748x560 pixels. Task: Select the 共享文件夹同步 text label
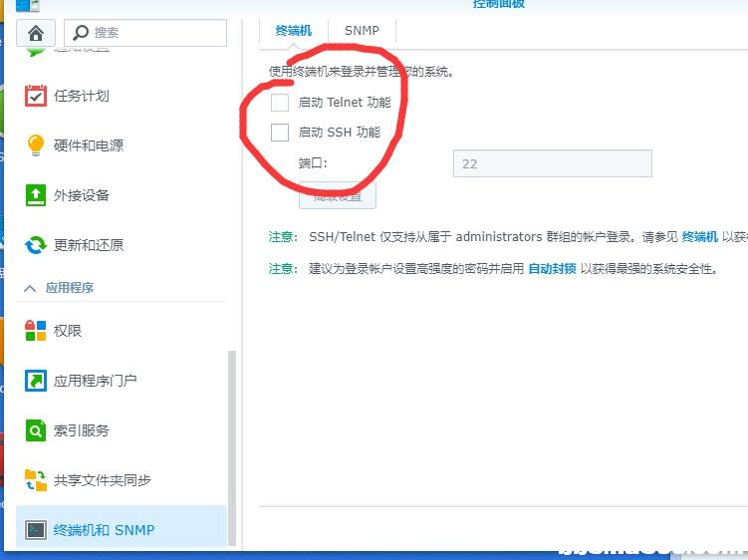click(103, 480)
